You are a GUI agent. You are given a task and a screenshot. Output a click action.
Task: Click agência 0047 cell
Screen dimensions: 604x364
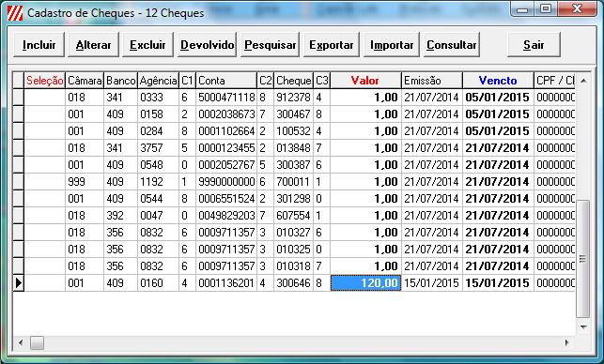158,216
